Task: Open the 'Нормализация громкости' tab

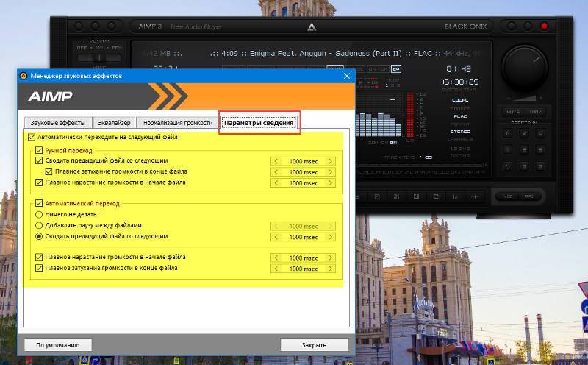Action: coord(178,123)
